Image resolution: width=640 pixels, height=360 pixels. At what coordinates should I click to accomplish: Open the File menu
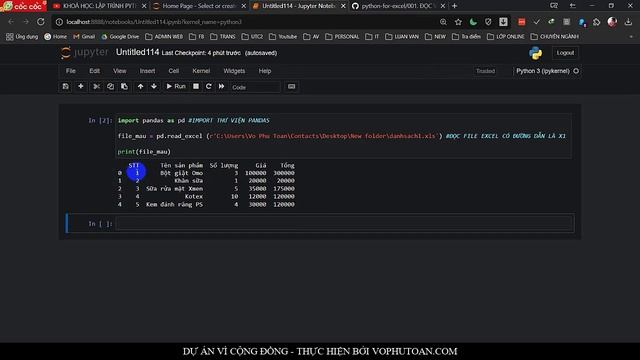point(71,71)
